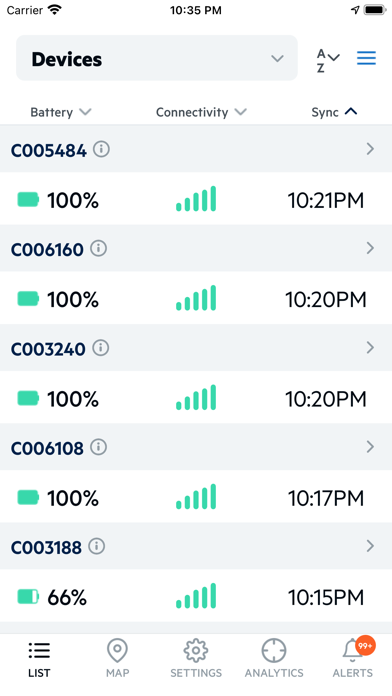Show info for device C005484
Viewport: 392px width, 696px height.
(101, 150)
